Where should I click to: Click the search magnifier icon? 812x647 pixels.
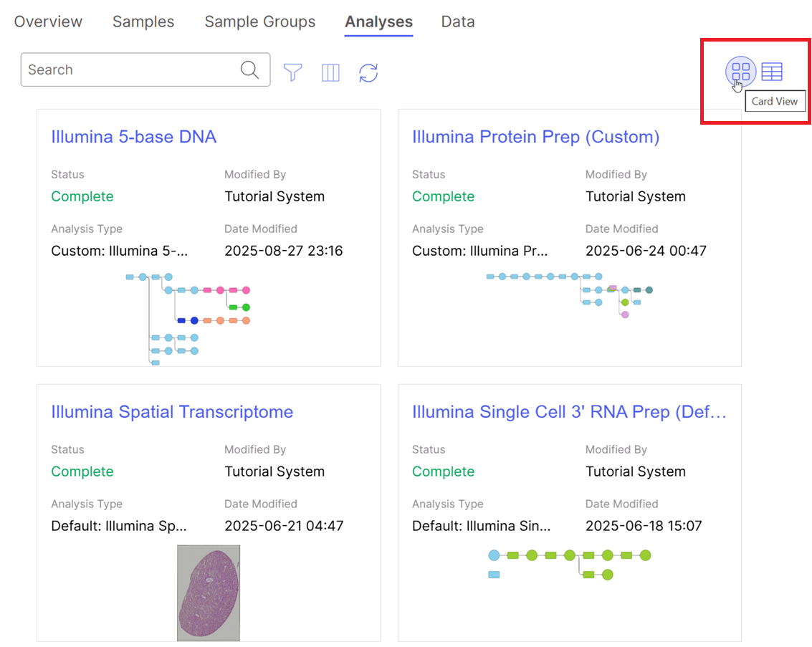[x=249, y=70]
